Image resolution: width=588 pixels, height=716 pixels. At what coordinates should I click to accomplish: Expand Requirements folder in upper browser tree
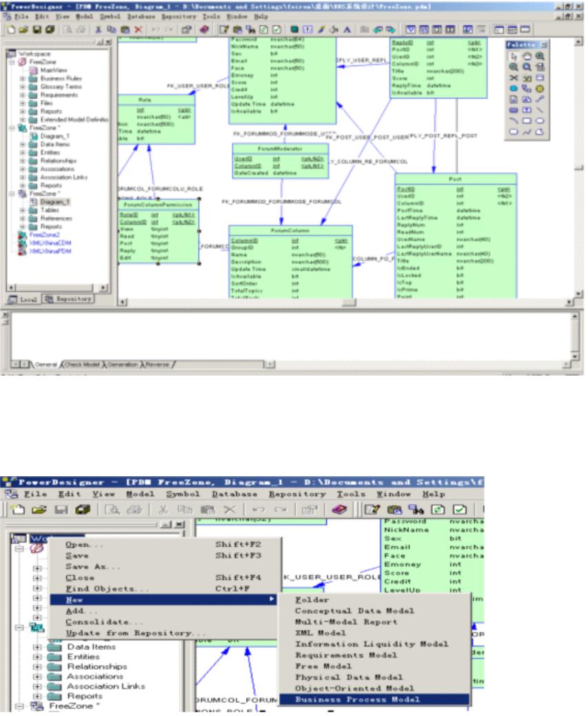pos(22,95)
